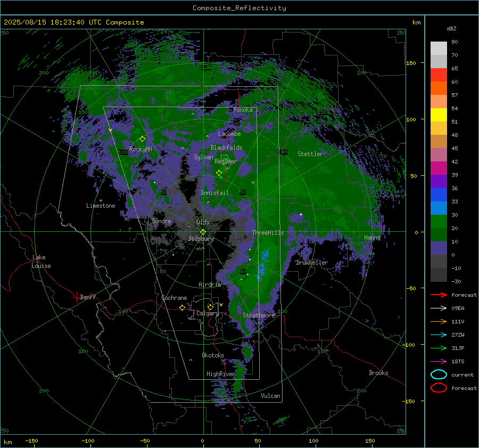479x448 pixels.
Task: Click the Composite_Reflectivity title
Action: coord(239,8)
